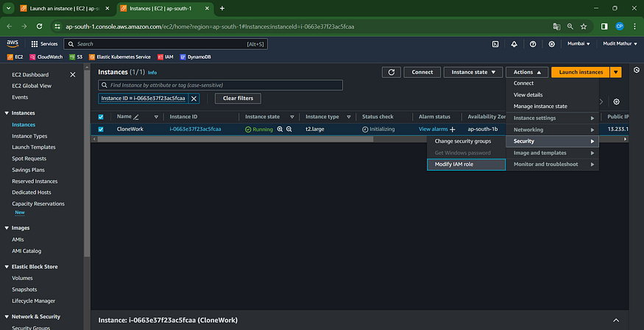The image size is (644, 330).
Task: Open instance ID i-0663e37f23ac5fcaa link
Action: (195, 129)
